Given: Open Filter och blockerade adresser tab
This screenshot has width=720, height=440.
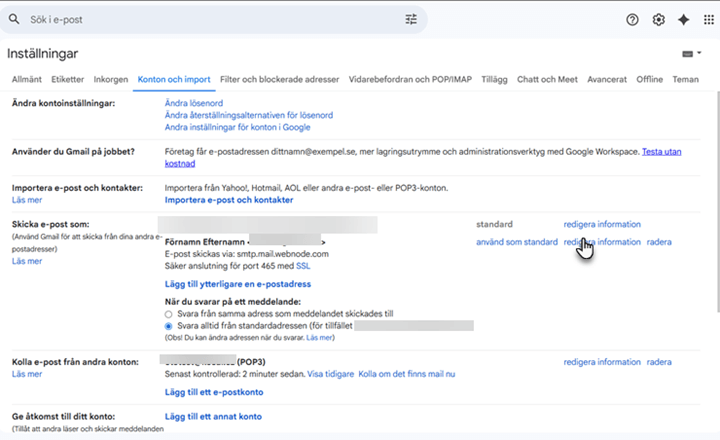Looking at the screenshot, I should click(x=280, y=79).
